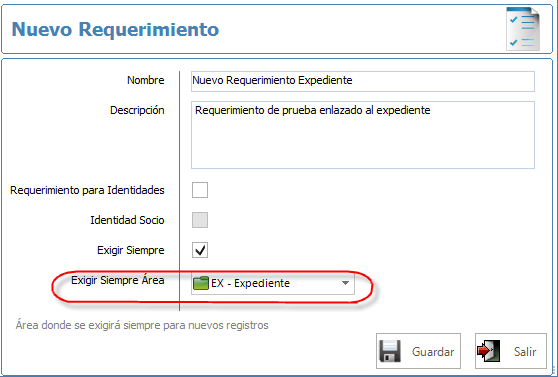Viewport: 558px width, 377px height.
Task: Click the Requerimiento para Identidades label
Action: [87, 190]
